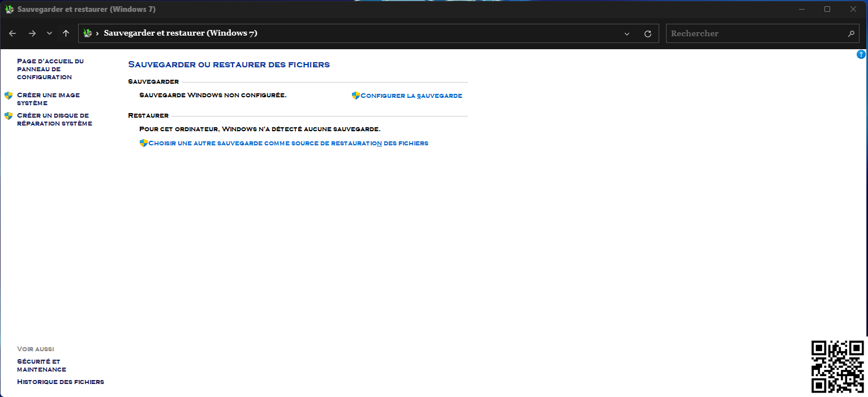Refresh the Sauvegarder et restaurer page
The image size is (868, 397).
click(x=648, y=34)
